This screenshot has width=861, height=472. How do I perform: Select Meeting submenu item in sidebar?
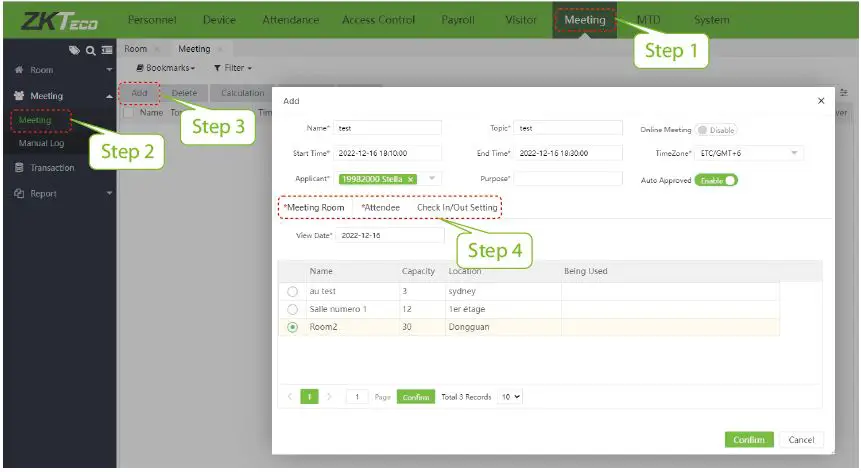click(x=35, y=120)
